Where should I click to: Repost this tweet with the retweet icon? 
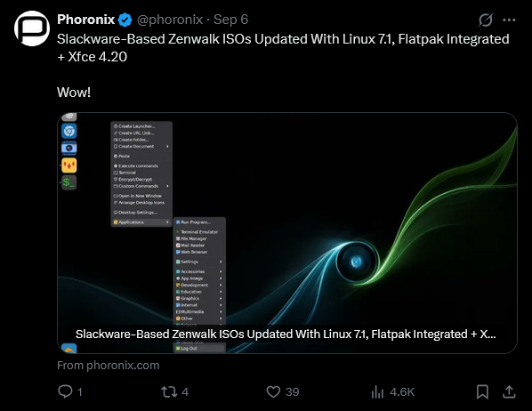pos(169,391)
